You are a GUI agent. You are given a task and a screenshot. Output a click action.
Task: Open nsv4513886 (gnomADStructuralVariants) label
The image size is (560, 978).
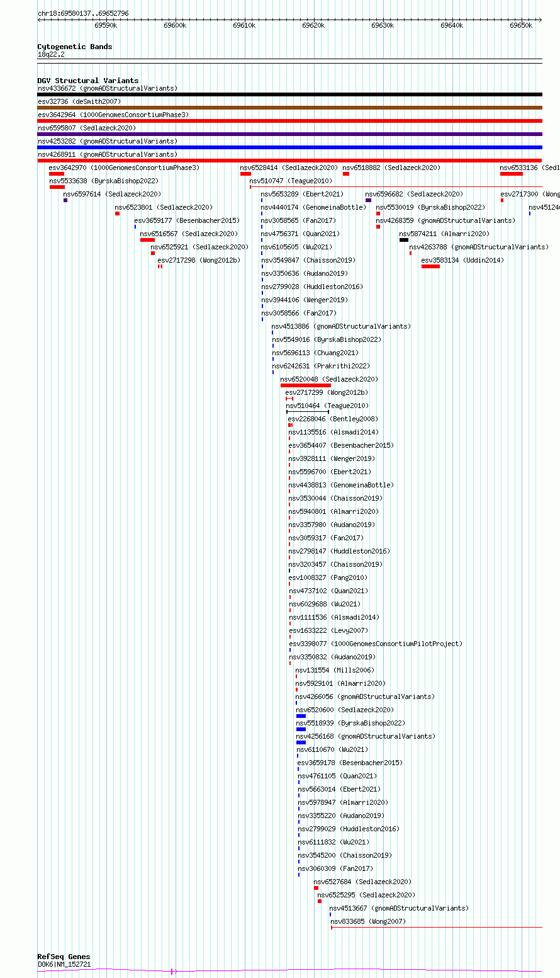(341, 326)
